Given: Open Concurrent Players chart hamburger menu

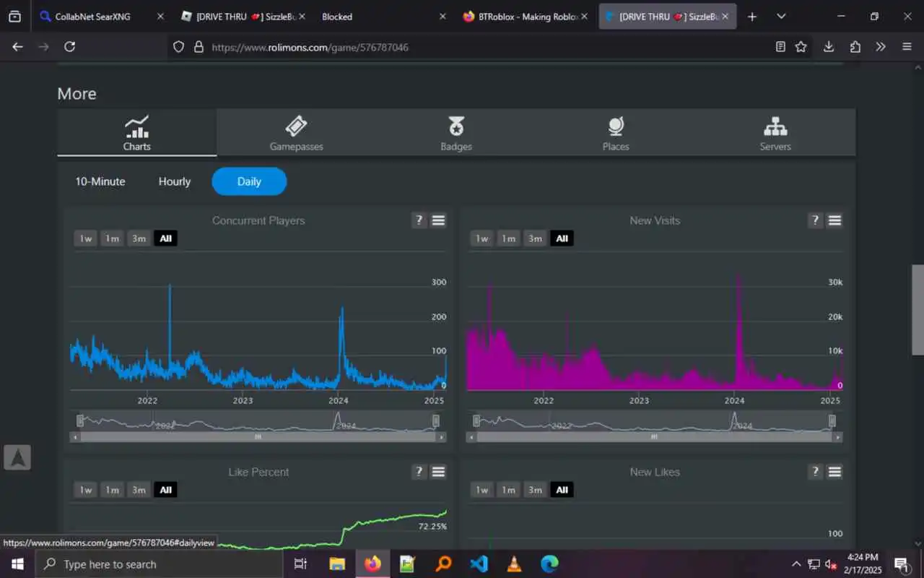Looking at the screenshot, I should tap(438, 220).
